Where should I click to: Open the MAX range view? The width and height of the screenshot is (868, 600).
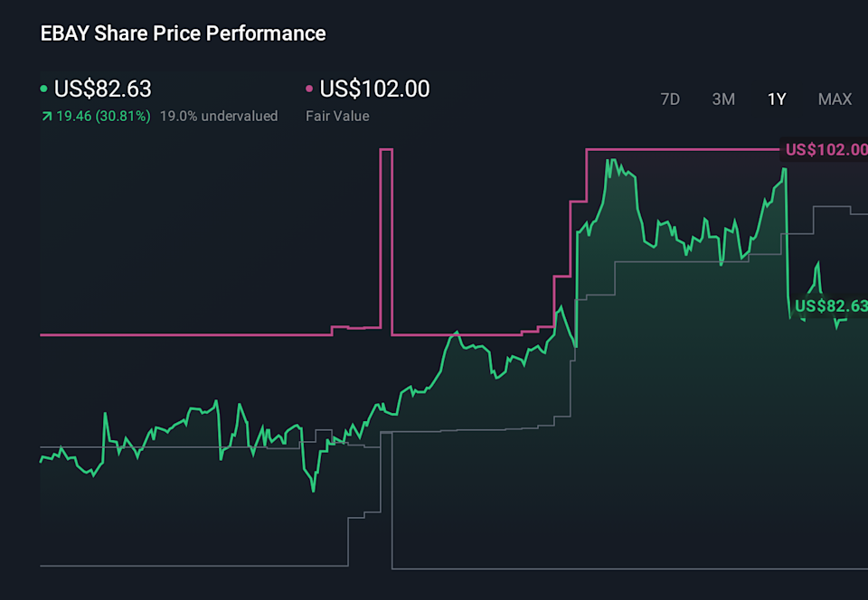click(x=834, y=99)
